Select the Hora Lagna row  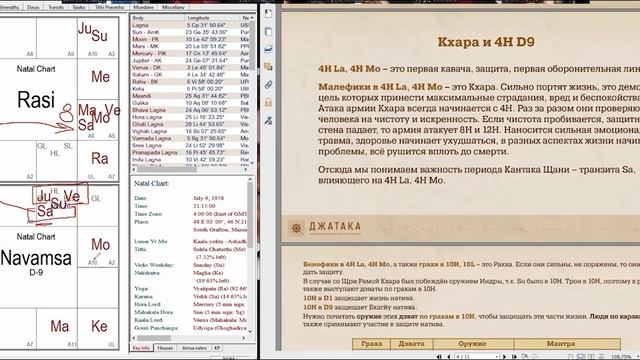(x=190, y=117)
